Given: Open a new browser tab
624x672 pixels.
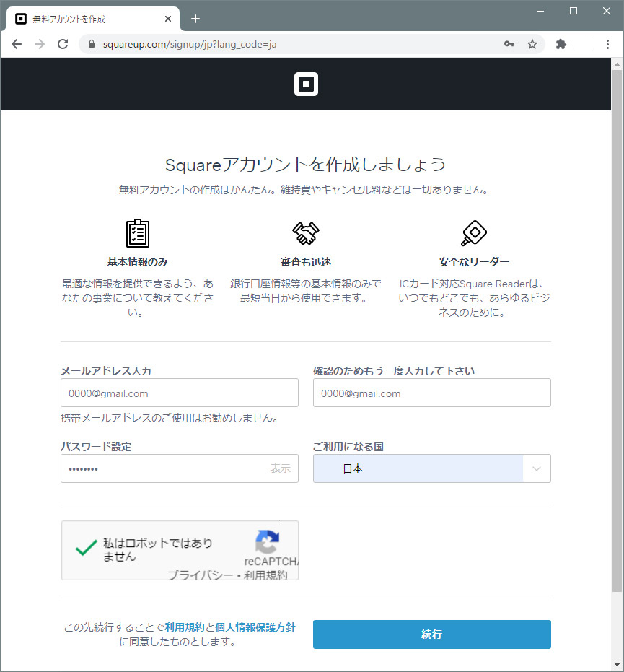Looking at the screenshot, I should coord(195,19).
